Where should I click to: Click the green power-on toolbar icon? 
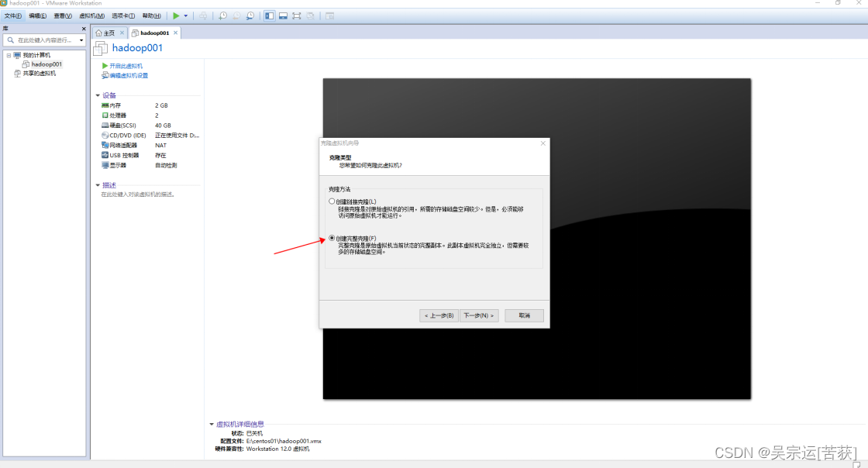click(176, 16)
